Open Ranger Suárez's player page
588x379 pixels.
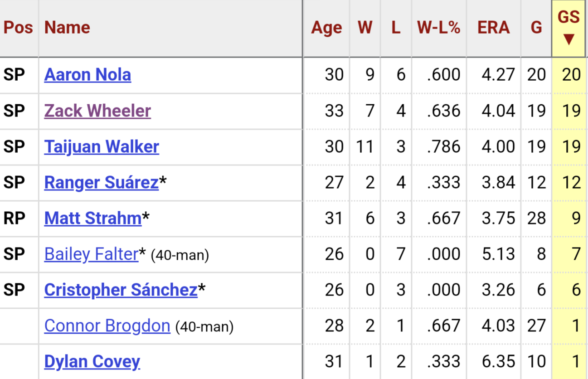coord(102,182)
